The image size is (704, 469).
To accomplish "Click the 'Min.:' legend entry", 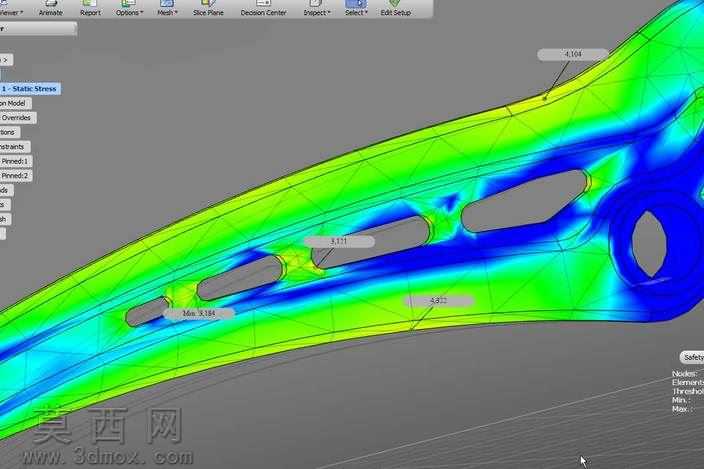I will coord(681,400).
